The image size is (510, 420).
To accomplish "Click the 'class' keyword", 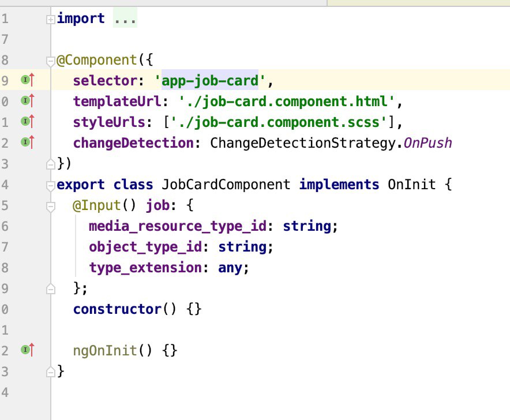I will click(x=133, y=185).
